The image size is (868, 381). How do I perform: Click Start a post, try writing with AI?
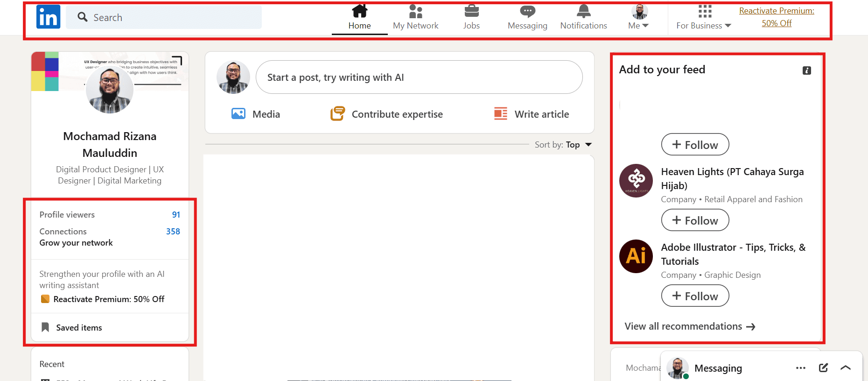tap(419, 77)
